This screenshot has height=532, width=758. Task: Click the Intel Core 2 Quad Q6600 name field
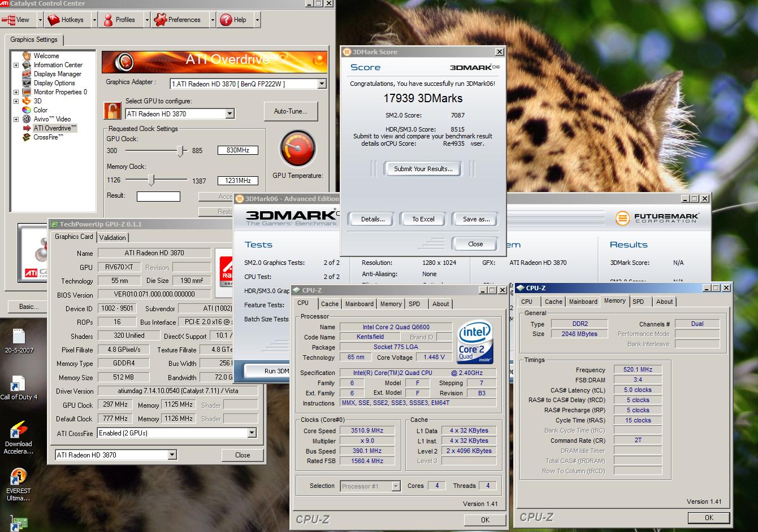coord(396,327)
